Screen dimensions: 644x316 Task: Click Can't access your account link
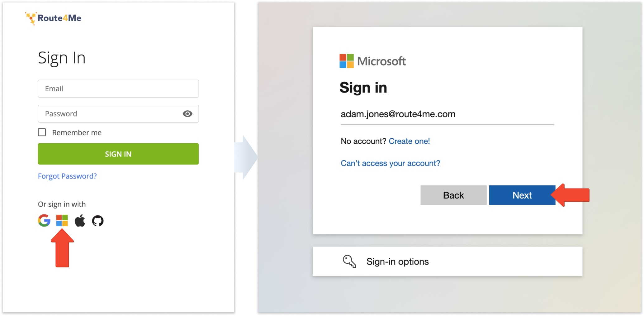(x=390, y=163)
